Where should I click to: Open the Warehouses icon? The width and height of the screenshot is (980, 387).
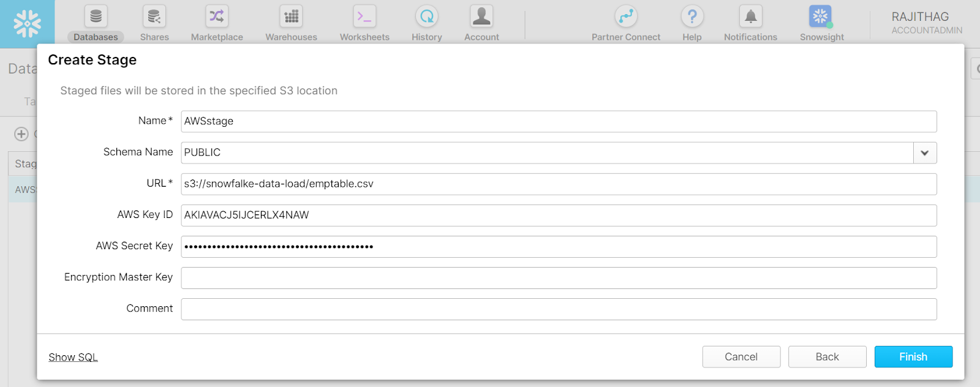click(x=292, y=17)
